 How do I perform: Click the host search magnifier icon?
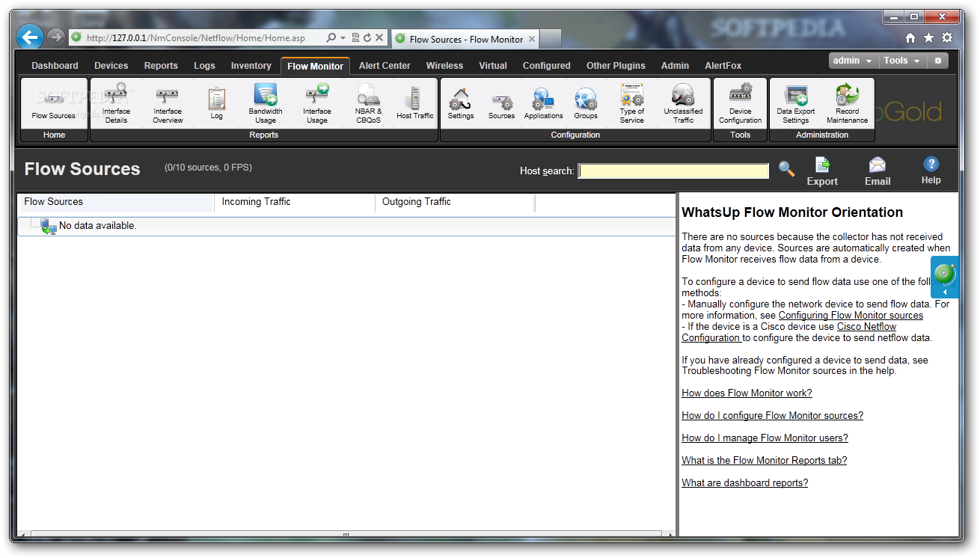tap(786, 170)
